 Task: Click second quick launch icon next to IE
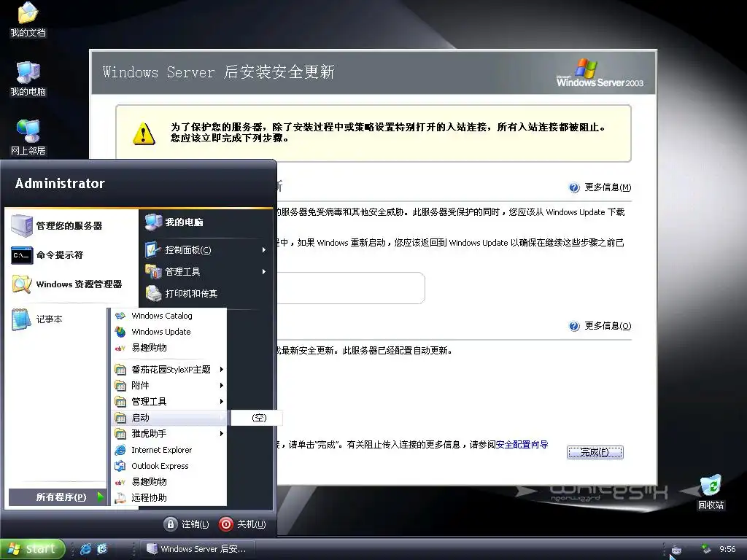click(x=102, y=549)
